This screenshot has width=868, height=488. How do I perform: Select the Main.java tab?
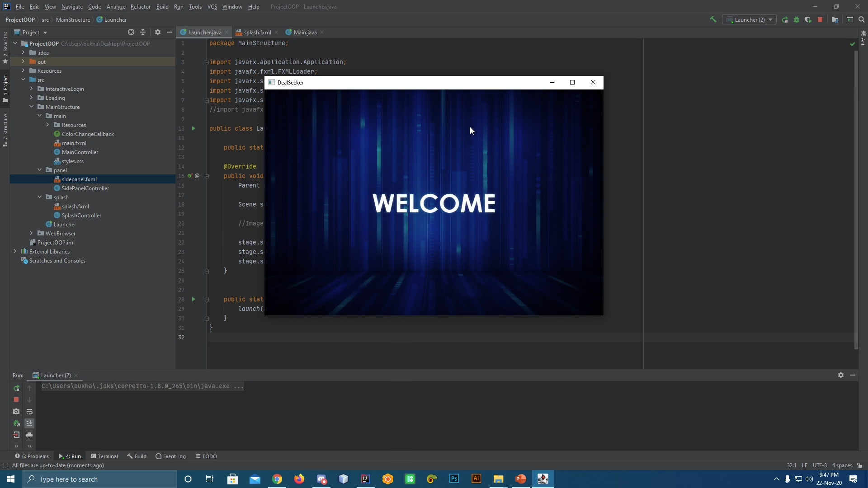(x=305, y=32)
